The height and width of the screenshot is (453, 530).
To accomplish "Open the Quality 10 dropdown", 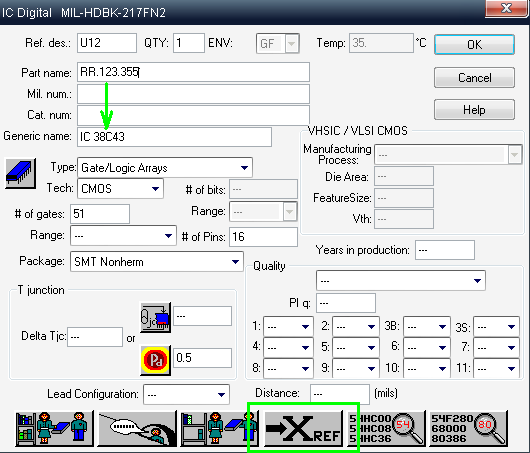I will click(x=427, y=368).
